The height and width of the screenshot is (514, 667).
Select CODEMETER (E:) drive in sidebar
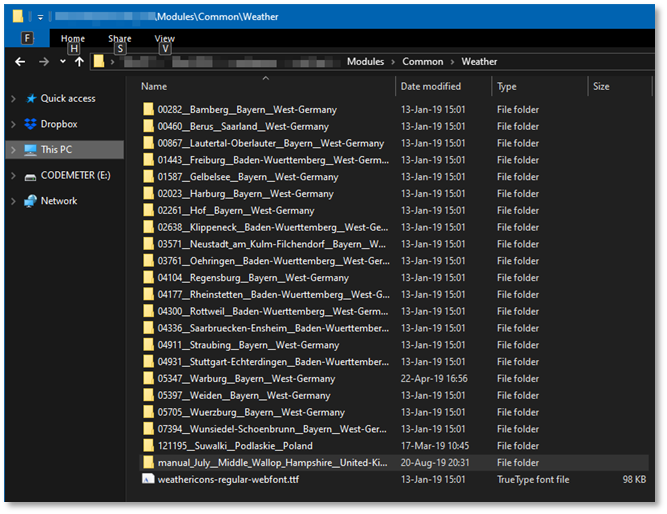click(75, 175)
